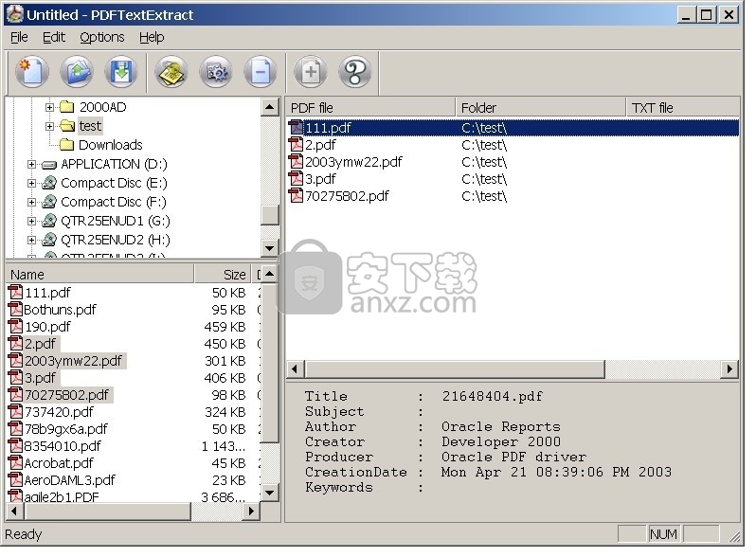Expand the 2000AD folder node

click(x=49, y=107)
